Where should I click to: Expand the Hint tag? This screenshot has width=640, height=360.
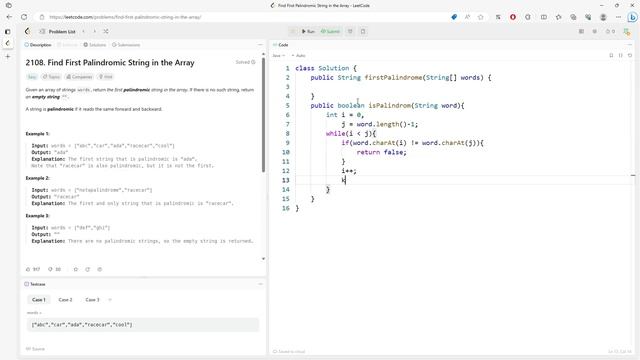pyautogui.click(x=105, y=77)
